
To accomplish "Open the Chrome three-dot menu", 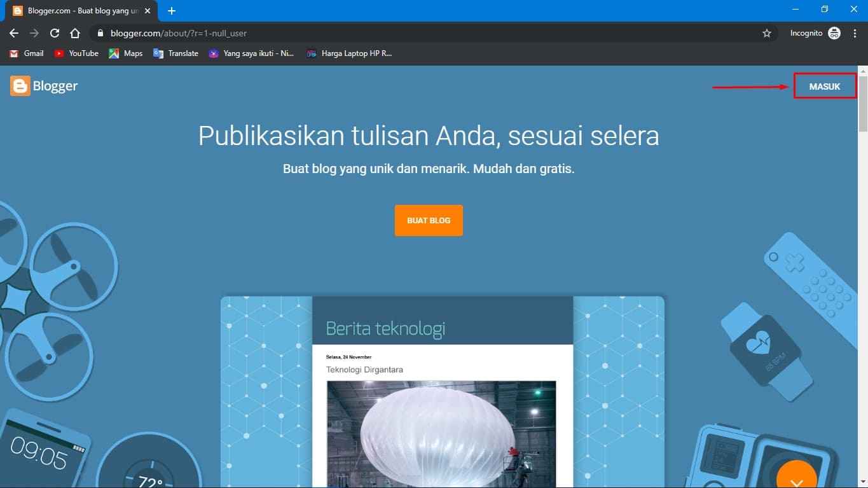I will [x=855, y=33].
